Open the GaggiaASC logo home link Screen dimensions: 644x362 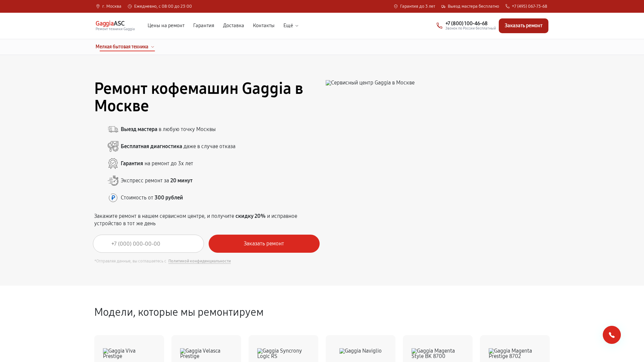(115, 25)
